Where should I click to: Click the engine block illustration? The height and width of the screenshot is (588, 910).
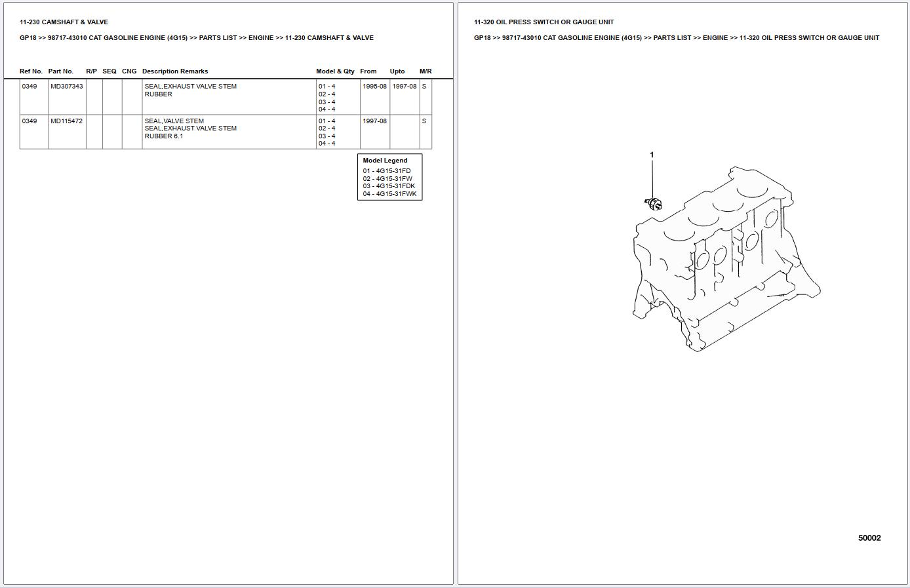tap(726, 259)
